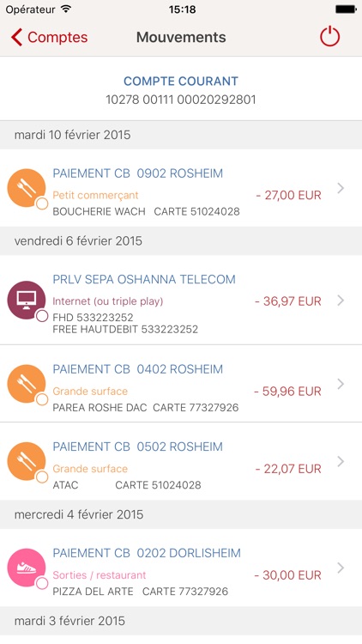Open the Petit commerçant category label
The height and width of the screenshot is (644, 362).
point(95,195)
